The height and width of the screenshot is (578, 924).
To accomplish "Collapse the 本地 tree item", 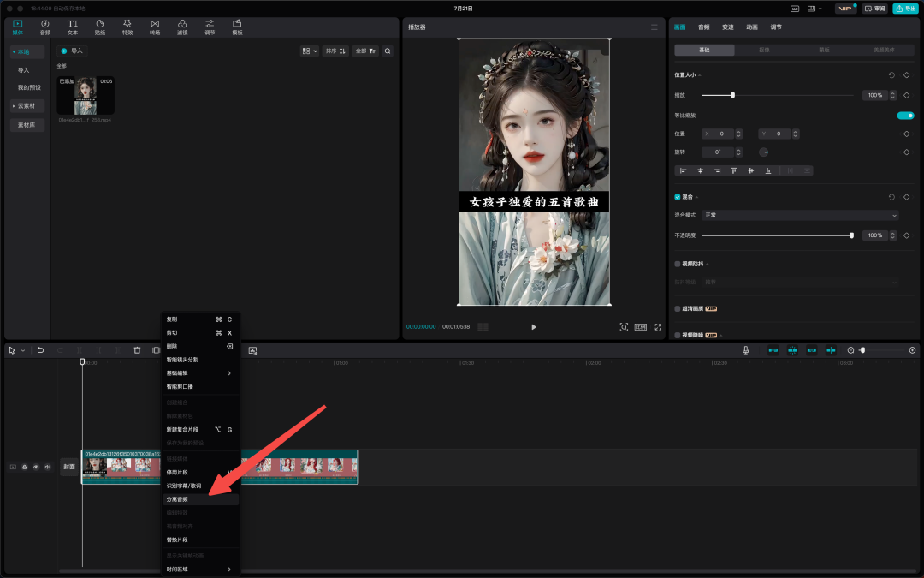I will coord(15,52).
